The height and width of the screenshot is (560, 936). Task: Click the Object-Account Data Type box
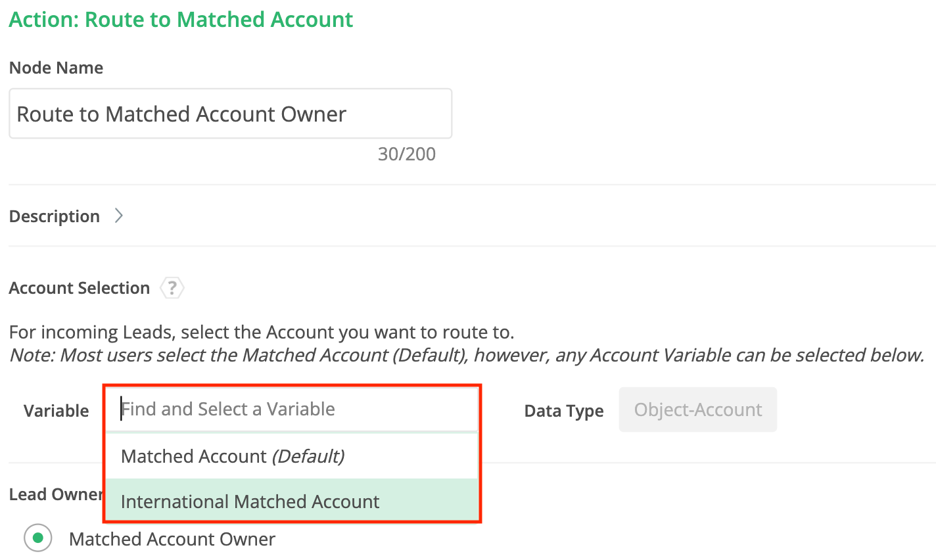(697, 409)
